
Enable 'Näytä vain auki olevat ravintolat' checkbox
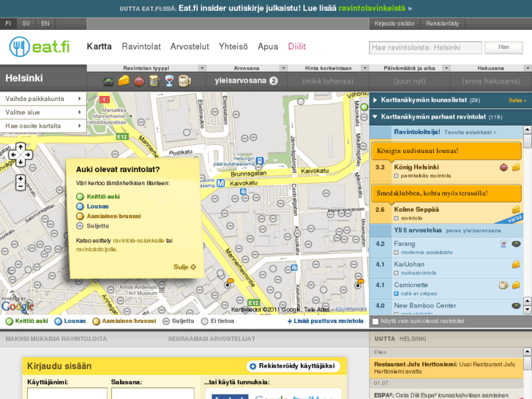tap(375, 321)
